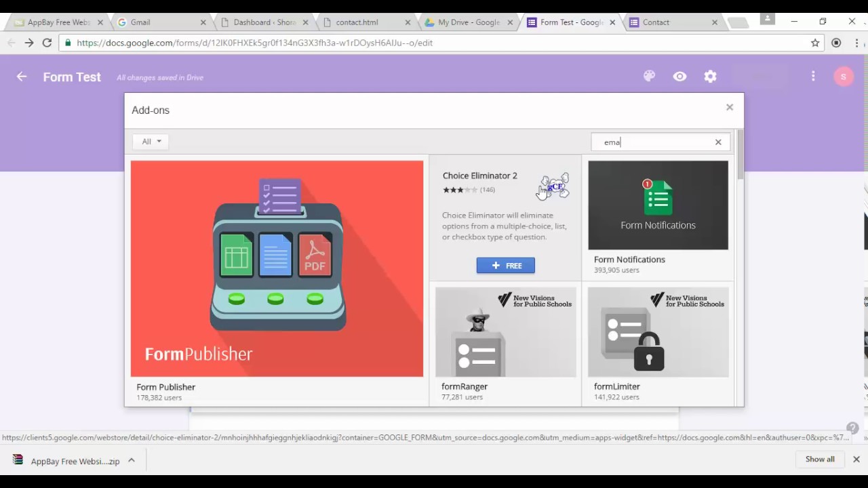The width and height of the screenshot is (868, 488).
Task: Click the Add-ons dialog scrollbar
Action: (740, 155)
